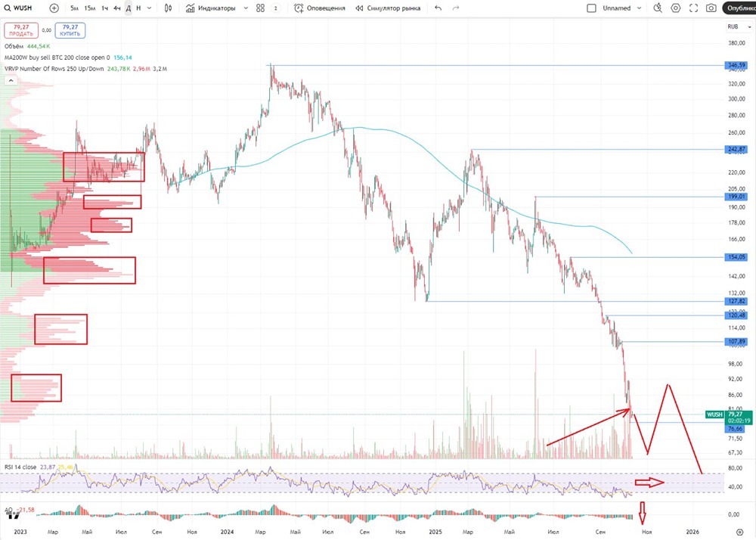Screen dimensions: 756x540
Task: Open the Индикаторы indicators dialog
Action: [211, 8]
